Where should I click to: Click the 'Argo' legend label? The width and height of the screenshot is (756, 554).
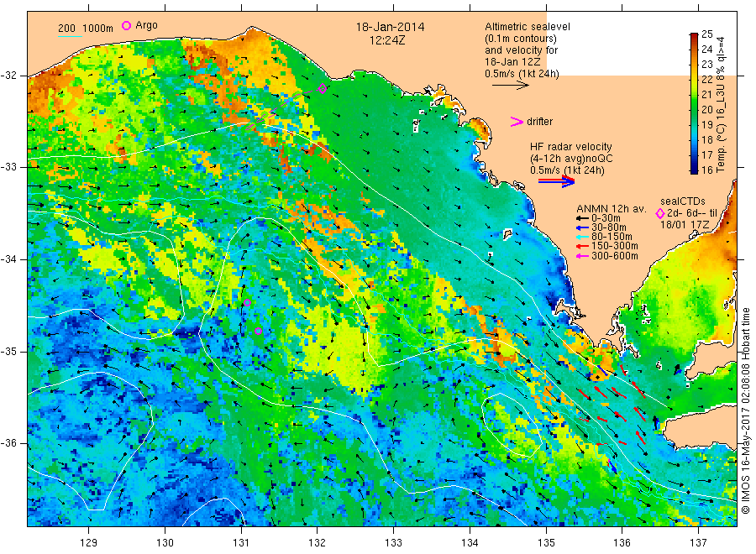coord(146,25)
